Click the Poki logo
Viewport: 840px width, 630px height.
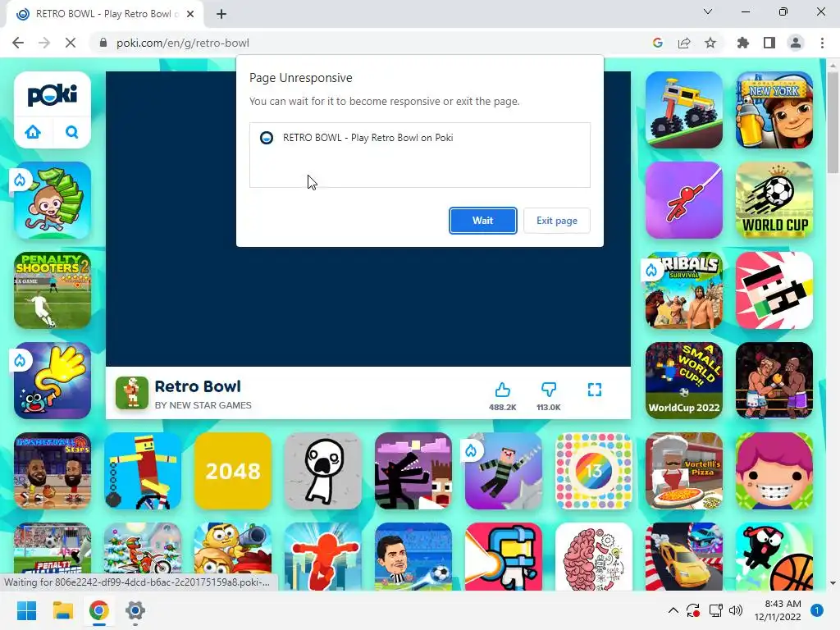(x=52, y=95)
